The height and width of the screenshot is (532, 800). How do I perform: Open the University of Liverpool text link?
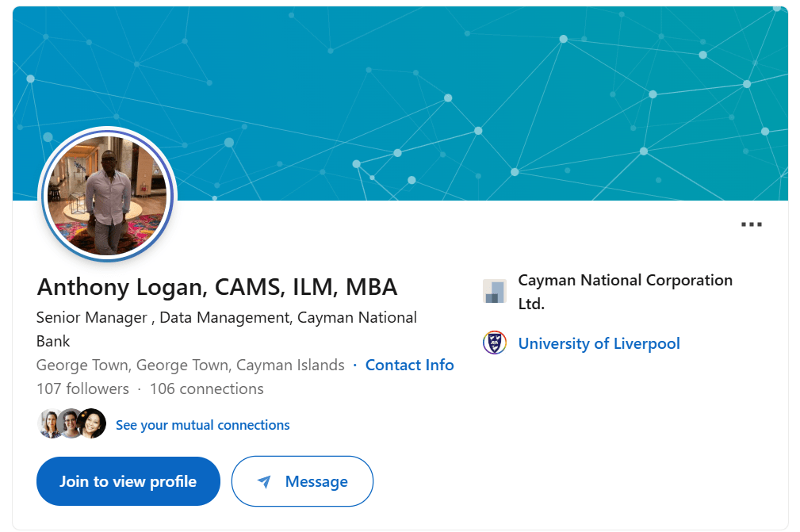599,344
